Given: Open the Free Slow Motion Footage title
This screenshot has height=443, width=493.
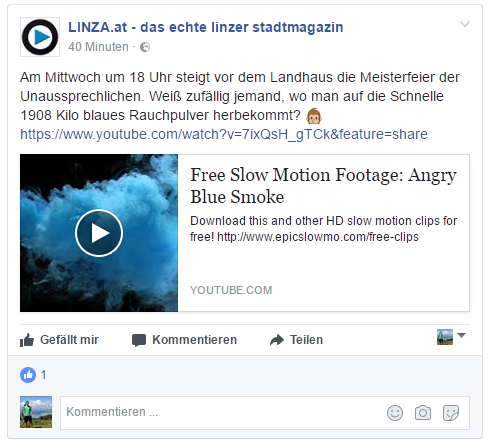Looking at the screenshot, I should pyautogui.click(x=323, y=185).
